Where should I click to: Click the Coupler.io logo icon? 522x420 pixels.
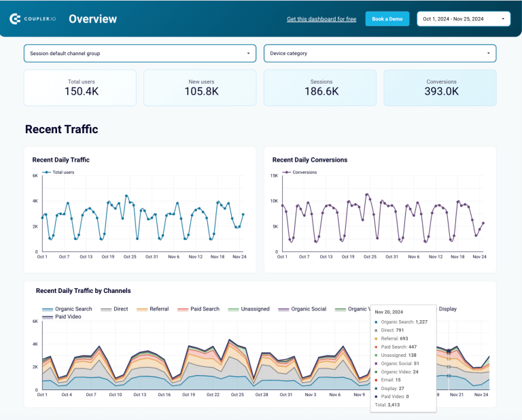[x=15, y=19]
